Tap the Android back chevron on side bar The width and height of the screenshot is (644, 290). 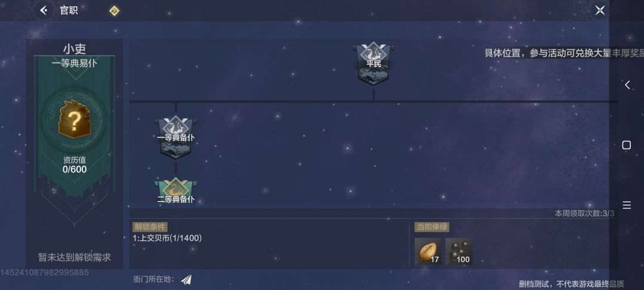[x=627, y=85]
